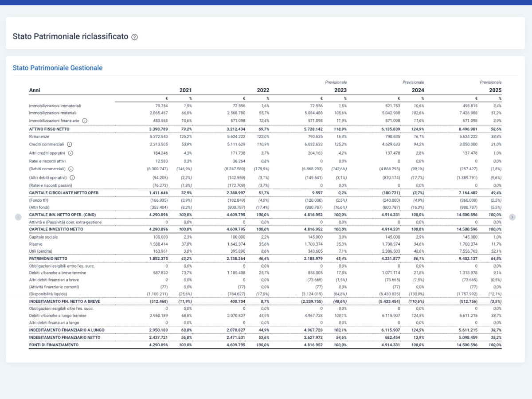The image size is (532, 399).
Task: Show info icon for (Altri debiti operativi)
Action: (x=72, y=177)
